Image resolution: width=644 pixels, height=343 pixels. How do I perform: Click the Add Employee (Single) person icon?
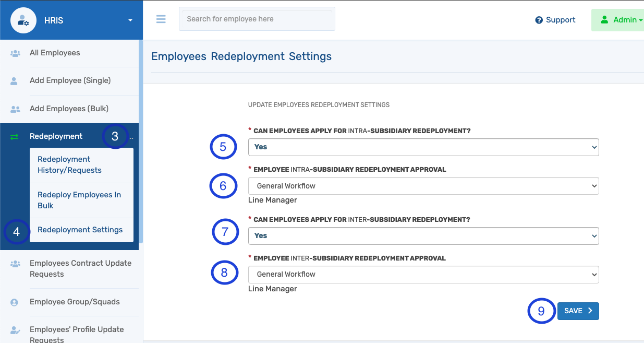coord(15,81)
